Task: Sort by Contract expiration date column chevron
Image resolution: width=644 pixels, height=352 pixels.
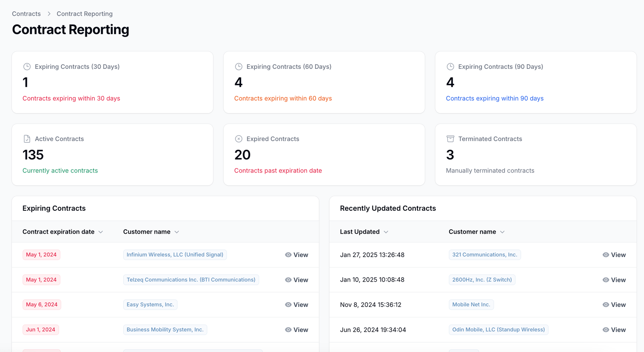Action: tap(101, 232)
